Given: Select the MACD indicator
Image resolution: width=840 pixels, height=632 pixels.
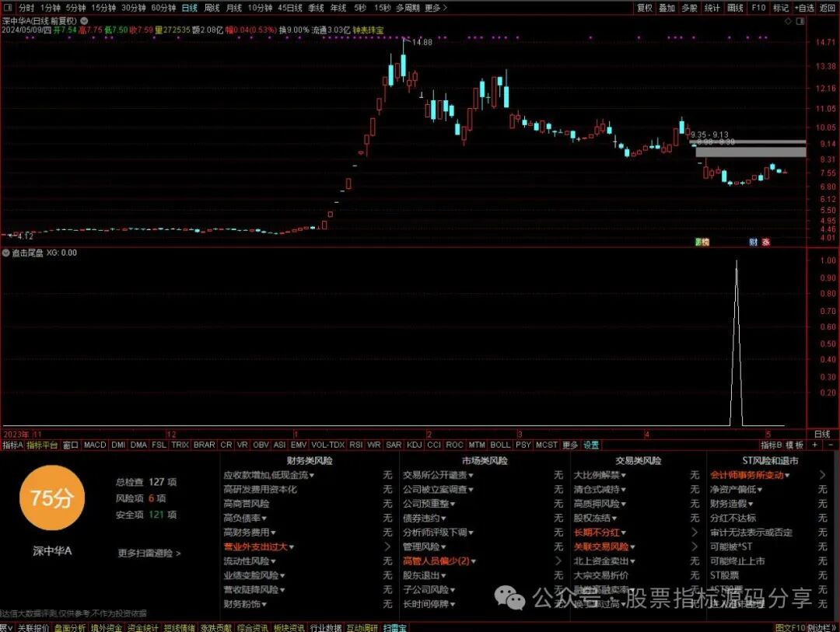Looking at the screenshot, I should pyautogui.click(x=95, y=445).
